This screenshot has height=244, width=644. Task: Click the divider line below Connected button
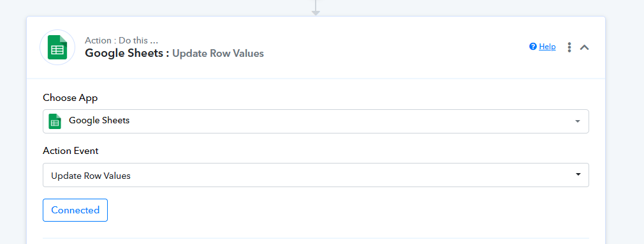click(x=316, y=238)
